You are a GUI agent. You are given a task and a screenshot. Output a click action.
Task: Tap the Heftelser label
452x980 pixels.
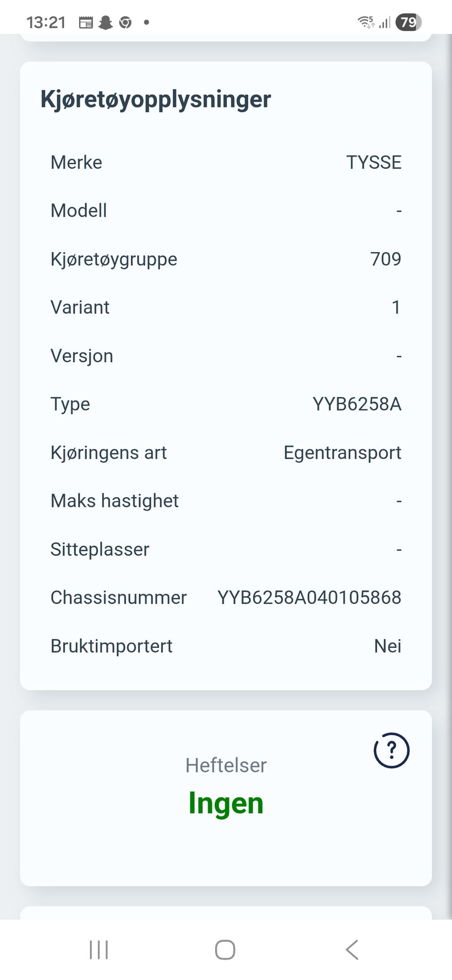(x=226, y=765)
